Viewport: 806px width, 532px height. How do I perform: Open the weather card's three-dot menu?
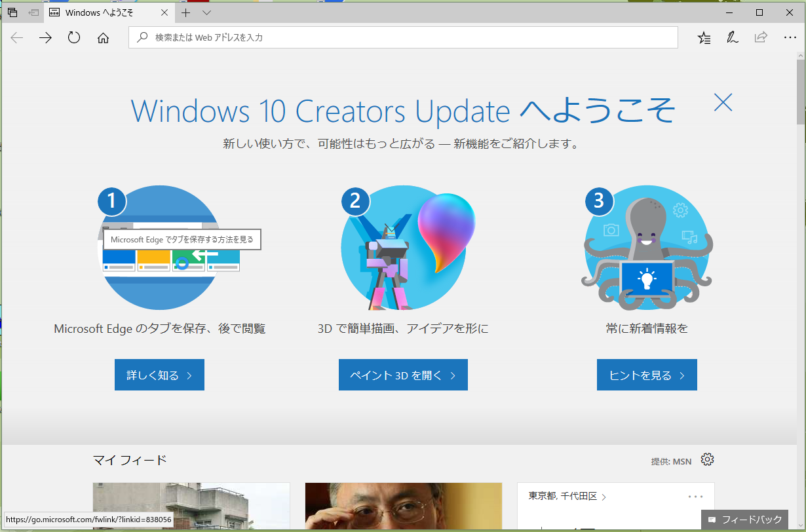tap(695, 497)
